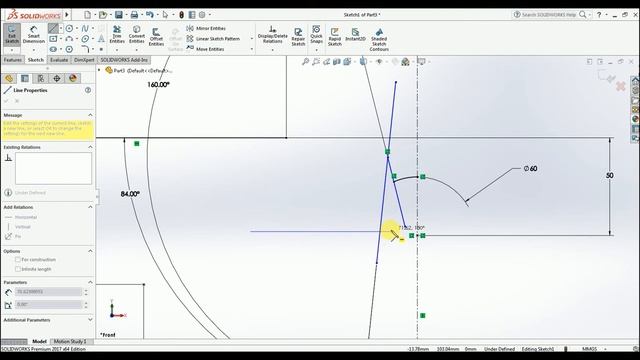Switch to the Motion Study 1 tab
This screenshot has height=360, width=640.
(70, 341)
